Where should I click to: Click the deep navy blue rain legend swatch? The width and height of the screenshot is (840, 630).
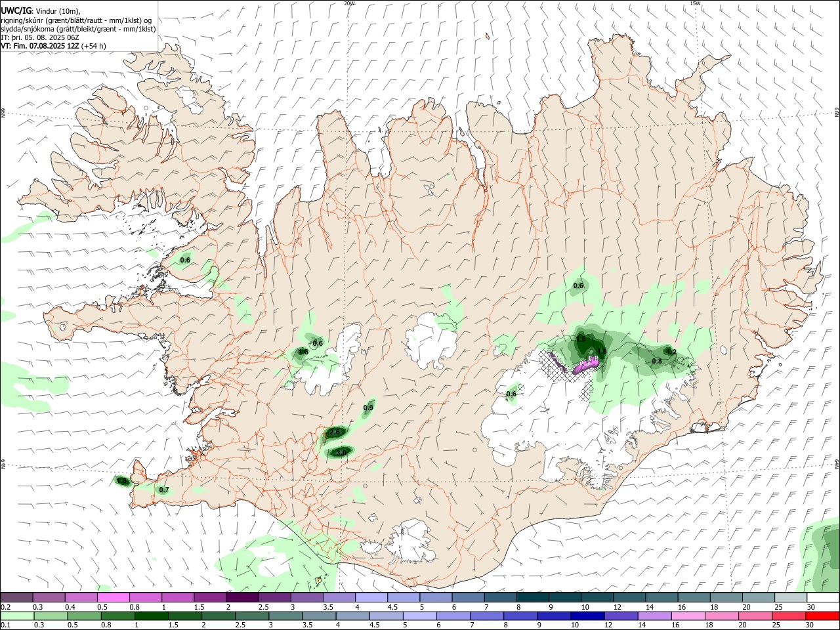coord(586,616)
